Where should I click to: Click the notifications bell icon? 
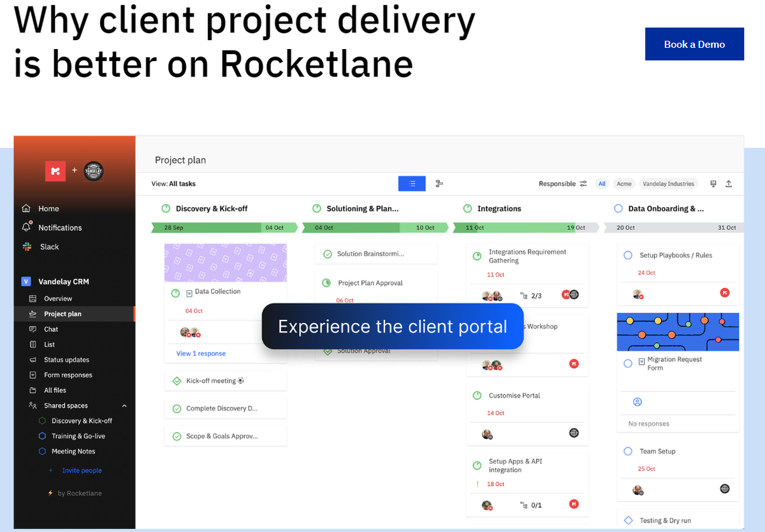click(26, 227)
